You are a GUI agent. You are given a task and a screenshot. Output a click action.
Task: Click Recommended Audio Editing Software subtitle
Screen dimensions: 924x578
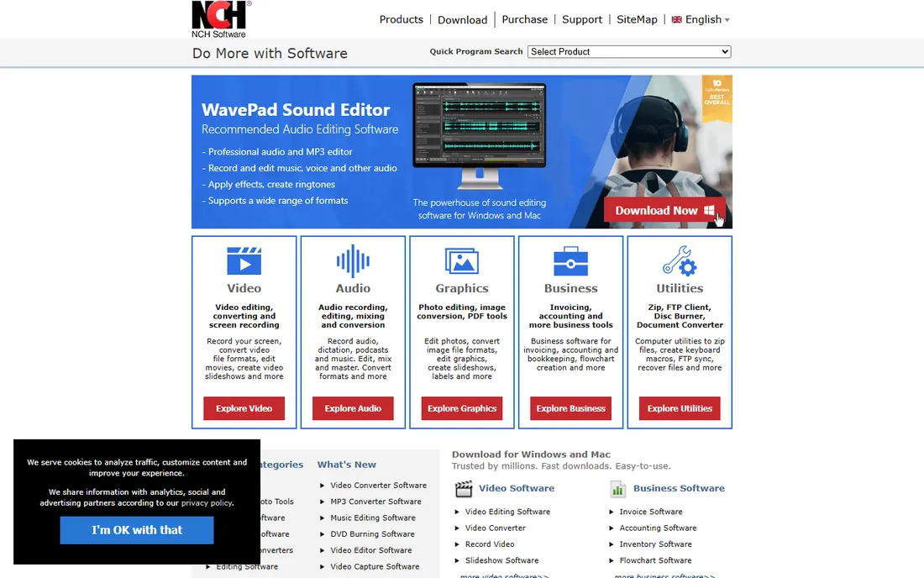pyautogui.click(x=300, y=129)
